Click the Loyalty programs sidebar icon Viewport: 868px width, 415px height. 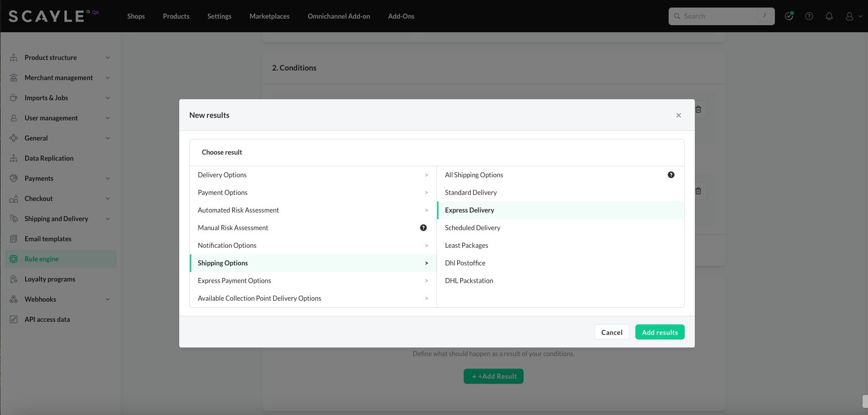(x=14, y=279)
